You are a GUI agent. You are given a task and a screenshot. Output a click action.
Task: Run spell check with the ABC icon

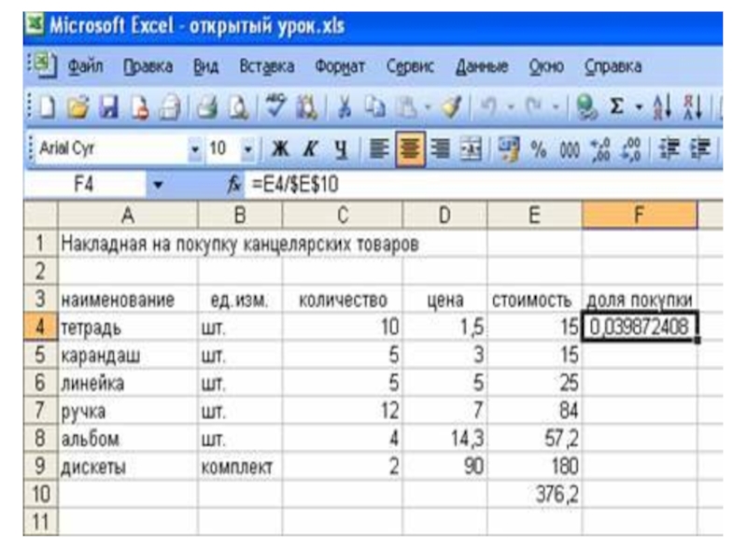pos(275,105)
